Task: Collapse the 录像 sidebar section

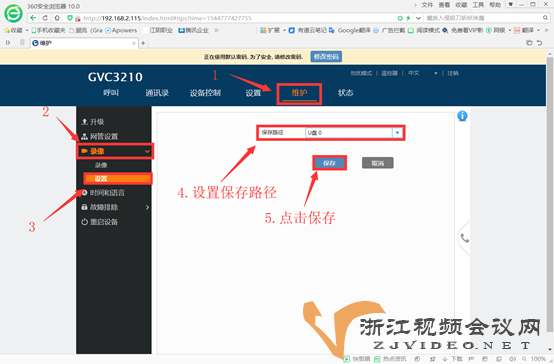Action: [x=115, y=151]
